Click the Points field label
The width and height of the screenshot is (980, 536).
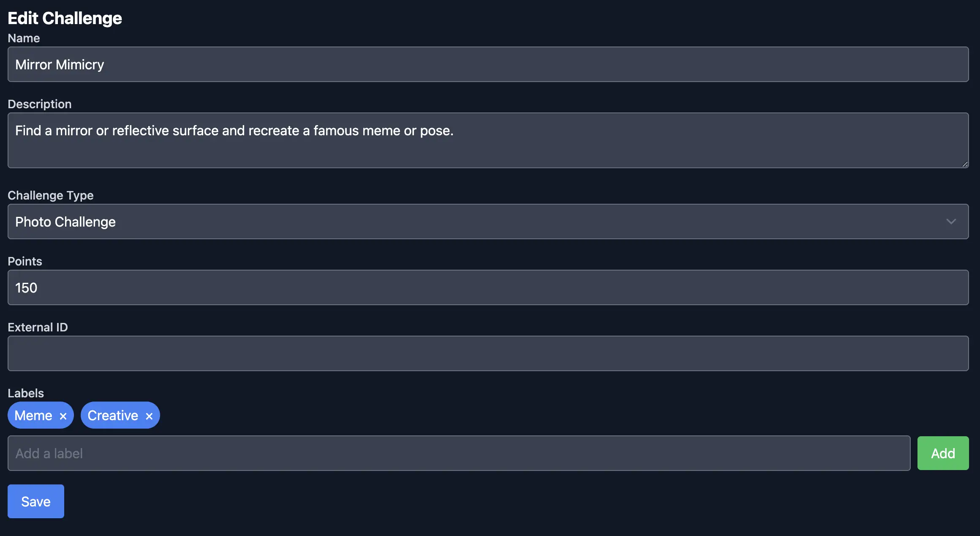click(x=25, y=261)
